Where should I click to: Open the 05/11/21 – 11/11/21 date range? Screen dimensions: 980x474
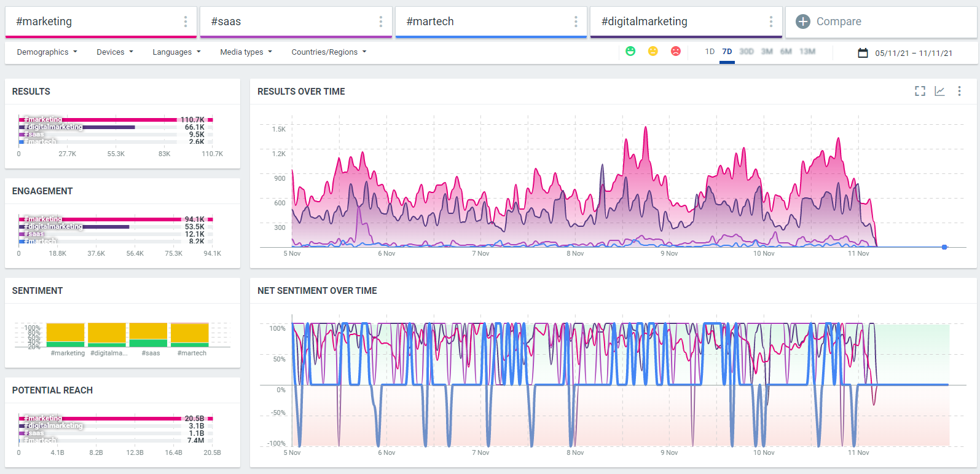pos(914,53)
